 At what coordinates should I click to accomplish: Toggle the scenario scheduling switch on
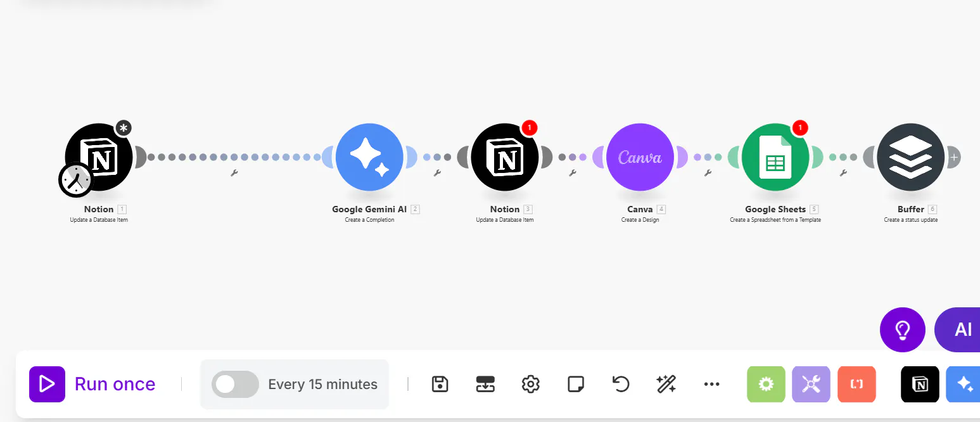click(x=235, y=385)
